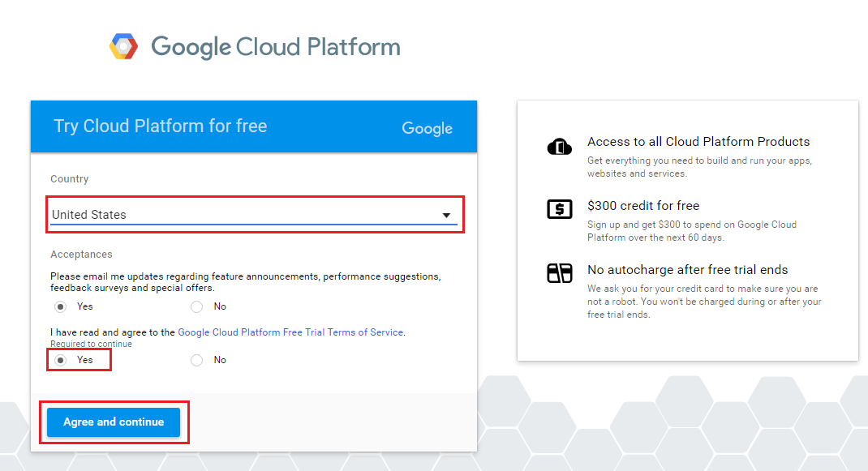Select No for email updates

[196, 306]
